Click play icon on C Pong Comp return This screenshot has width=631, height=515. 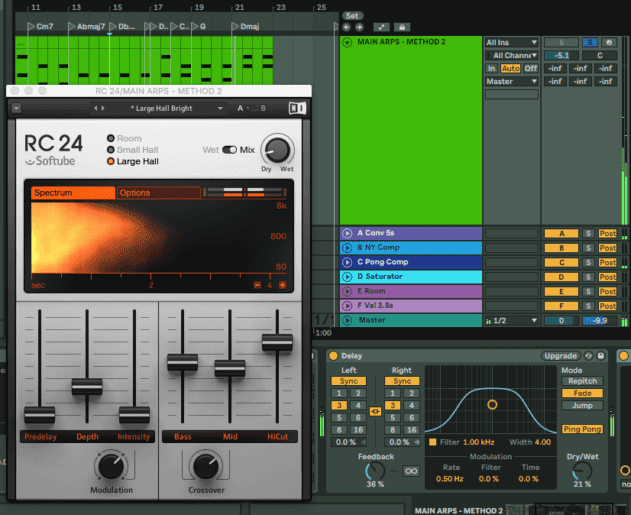pos(347,262)
